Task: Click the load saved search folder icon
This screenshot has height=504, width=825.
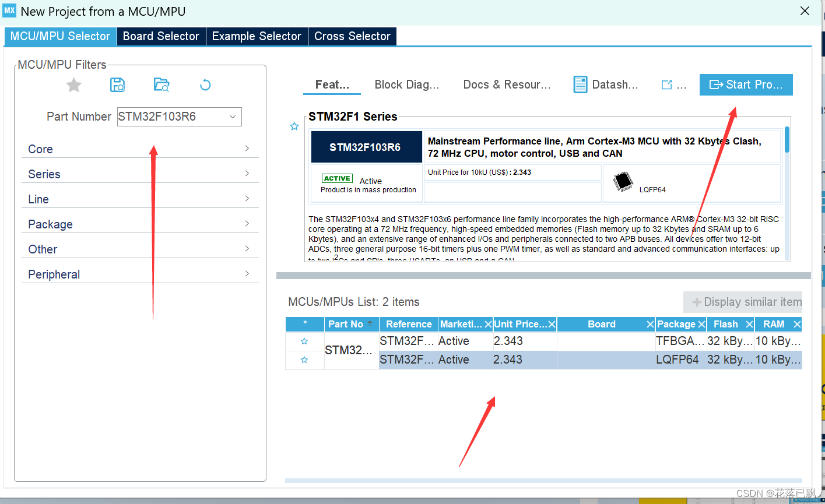Action: [162, 85]
